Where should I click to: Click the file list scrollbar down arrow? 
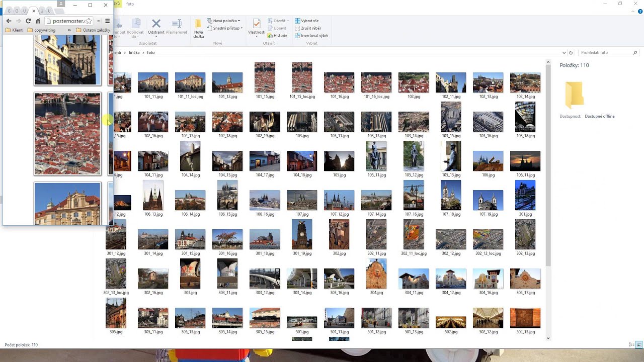[x=548, y=338]
